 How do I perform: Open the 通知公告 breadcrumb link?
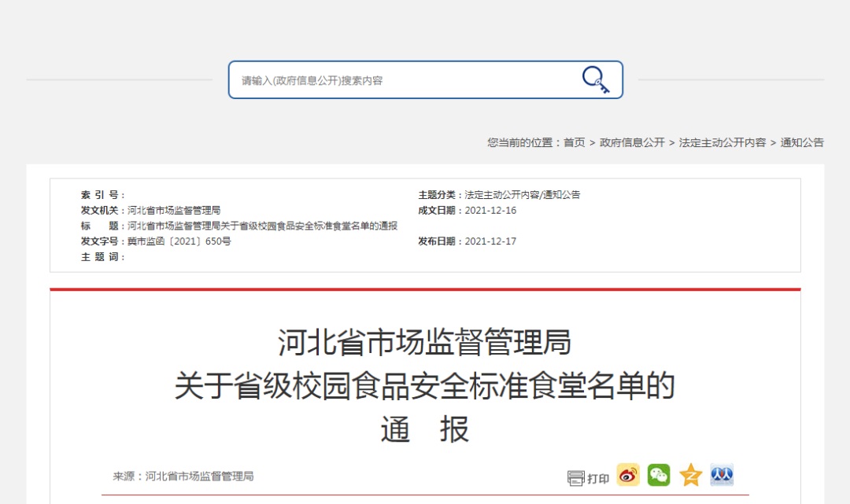point(802,142)
